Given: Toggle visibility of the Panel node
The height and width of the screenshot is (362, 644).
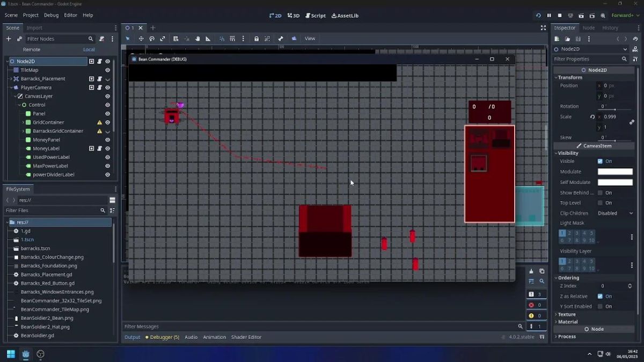Looking at the screenshot, I should click(x=107, y=114).
